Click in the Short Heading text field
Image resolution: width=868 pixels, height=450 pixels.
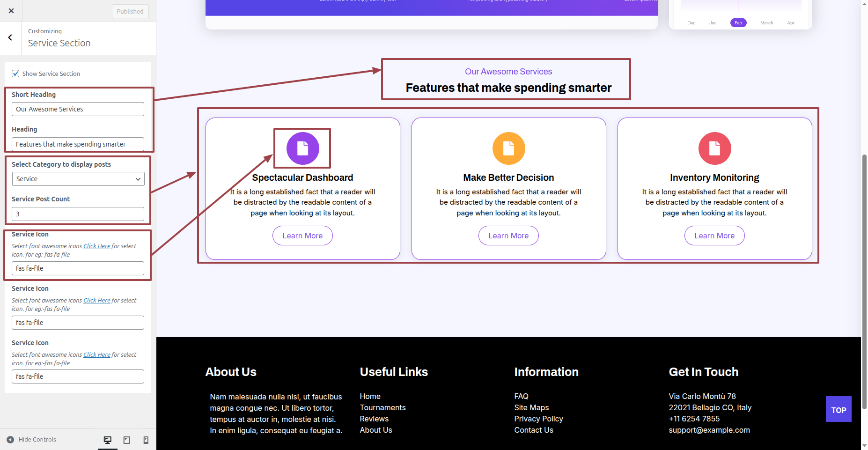click(78, 109)
